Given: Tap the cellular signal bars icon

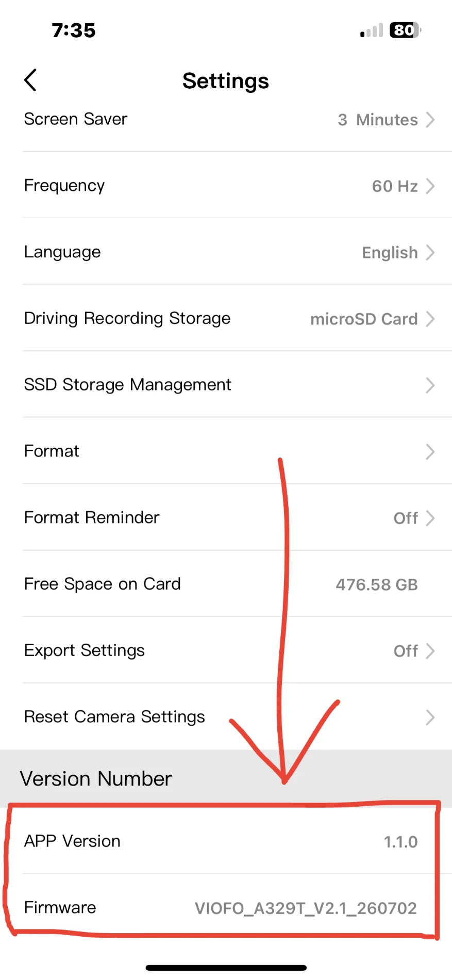Looking at the screenshot, I should [x=372, y=31].
